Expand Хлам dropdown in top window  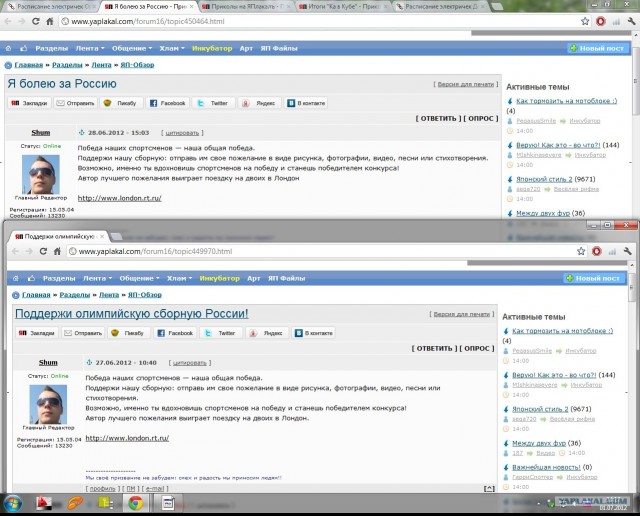[x=172, y=48]
